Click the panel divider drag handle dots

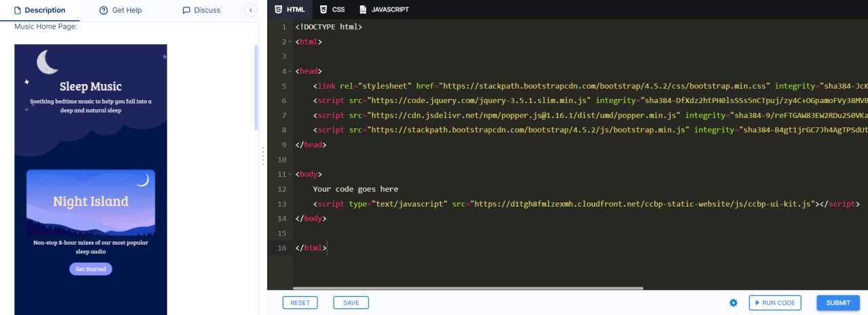click(x=263, y=156)
